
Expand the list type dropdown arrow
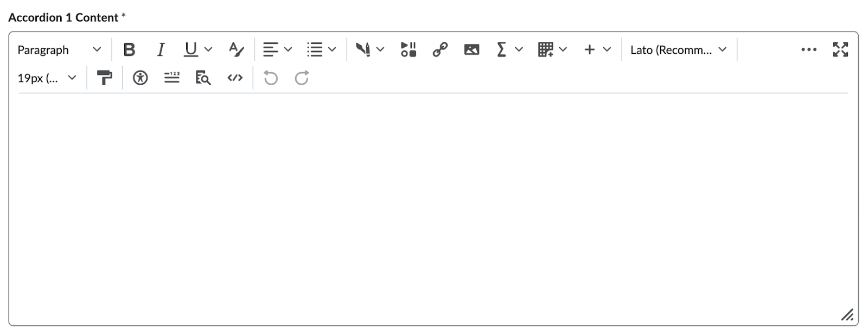[332, 49]
